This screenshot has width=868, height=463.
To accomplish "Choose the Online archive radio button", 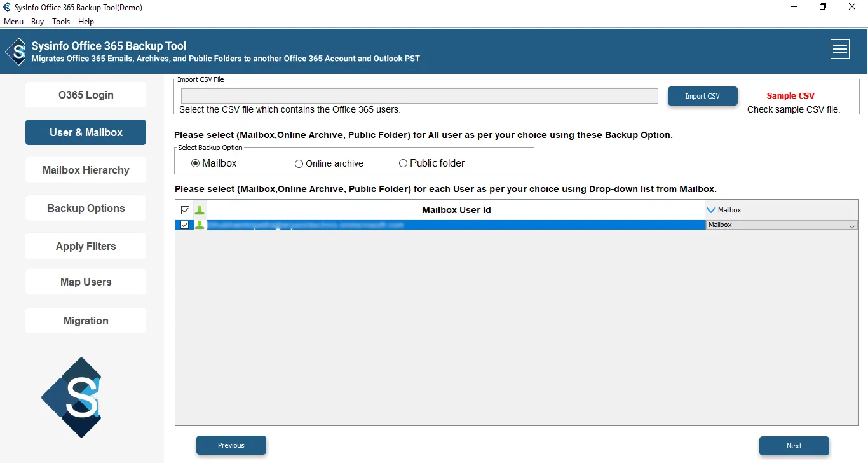I will [x=299, y=163].
